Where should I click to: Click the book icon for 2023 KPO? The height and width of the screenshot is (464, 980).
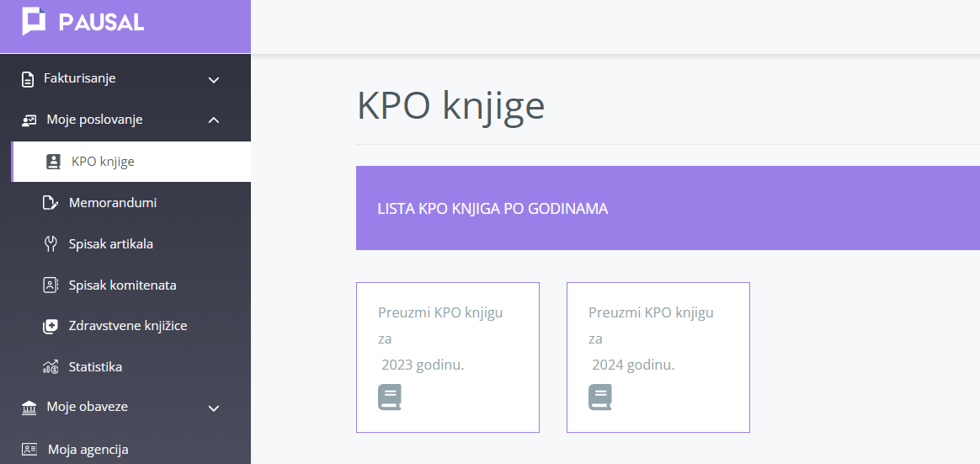pyautogui.click(x=389, y=397)
